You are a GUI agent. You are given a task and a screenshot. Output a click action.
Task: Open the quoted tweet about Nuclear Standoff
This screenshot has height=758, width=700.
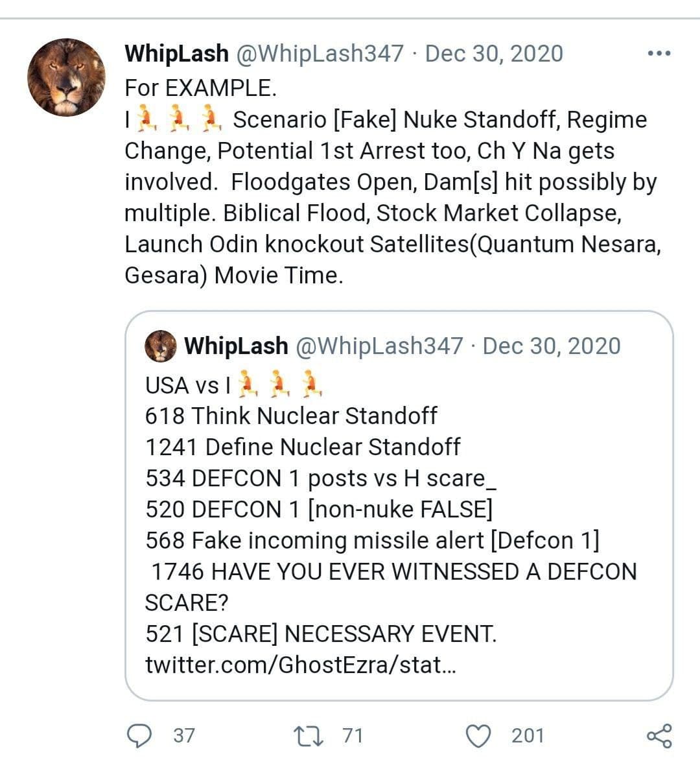point(399,506)
